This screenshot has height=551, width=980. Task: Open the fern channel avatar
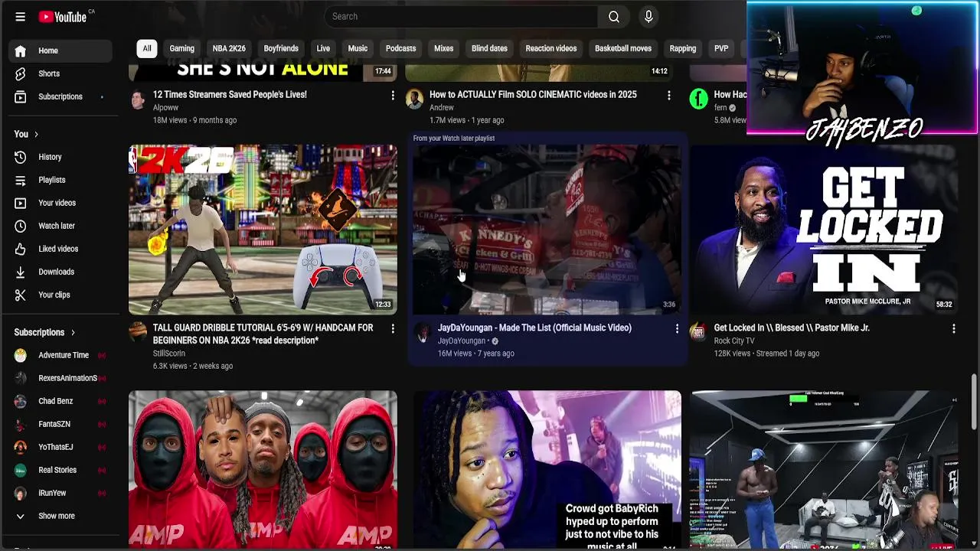pos(698,99)
